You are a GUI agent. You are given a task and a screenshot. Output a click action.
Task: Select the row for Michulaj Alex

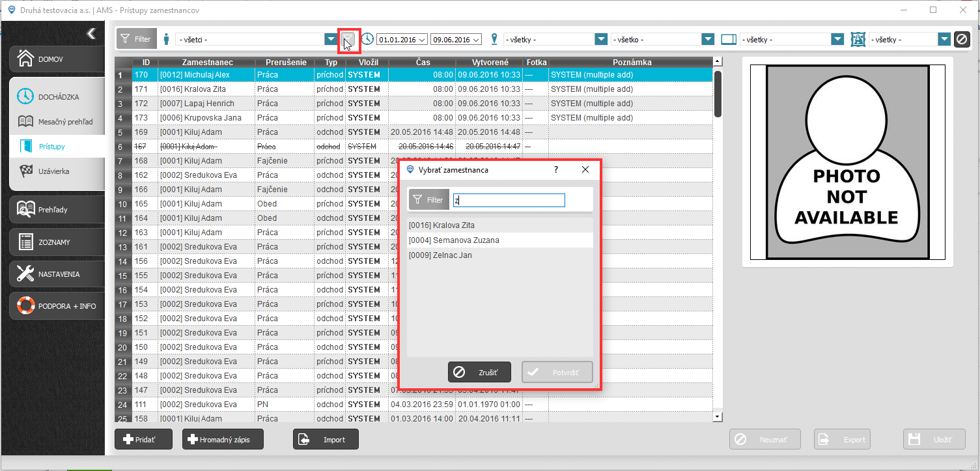[x=413, y=75]
